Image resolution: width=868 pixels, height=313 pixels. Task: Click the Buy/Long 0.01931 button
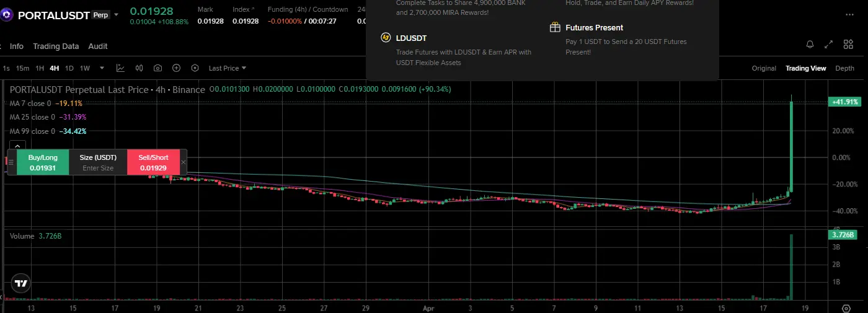43,162
